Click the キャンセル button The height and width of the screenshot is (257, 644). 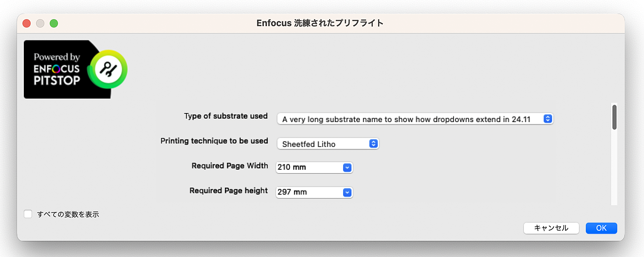tap(551, 228)
